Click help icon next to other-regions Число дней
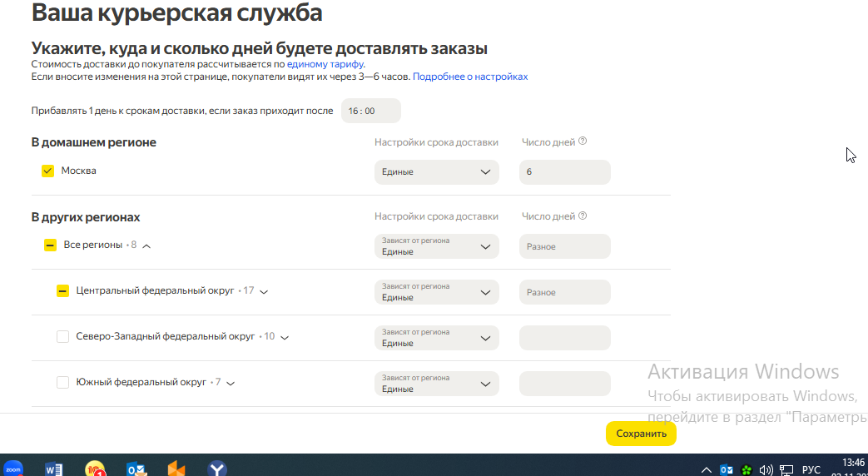Screen dimensions: 868x476 [x=583, y=216]
